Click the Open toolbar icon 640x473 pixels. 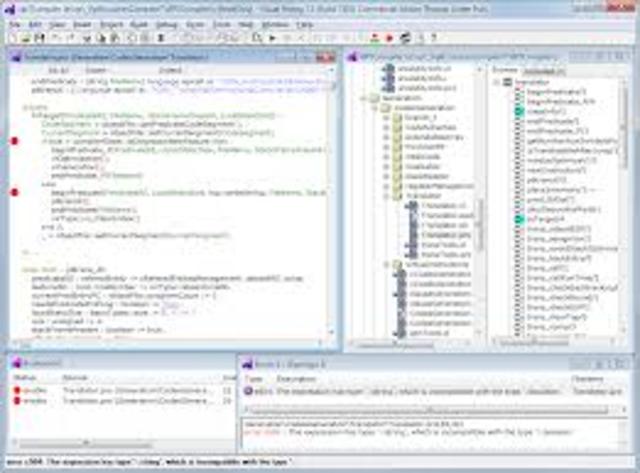coord(26,38)
